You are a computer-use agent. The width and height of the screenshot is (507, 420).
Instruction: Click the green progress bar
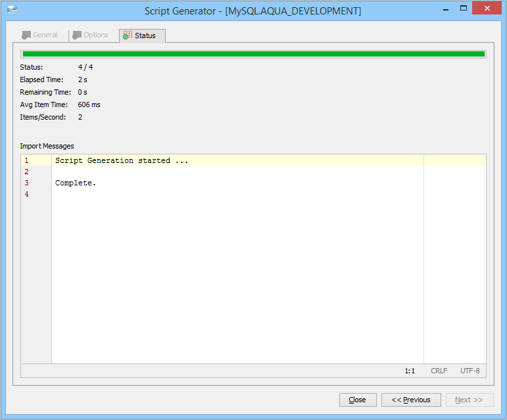tap(254, 55)
